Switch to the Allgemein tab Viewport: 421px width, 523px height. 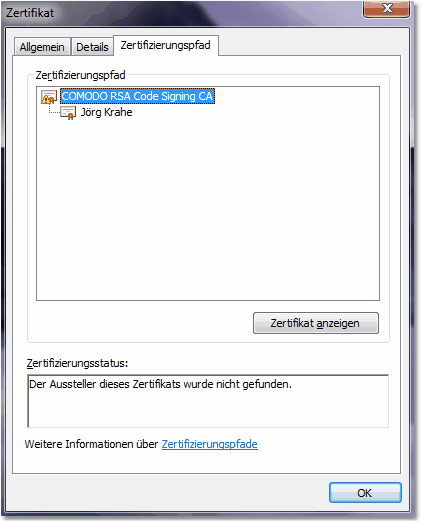click(x=42, y=47)
